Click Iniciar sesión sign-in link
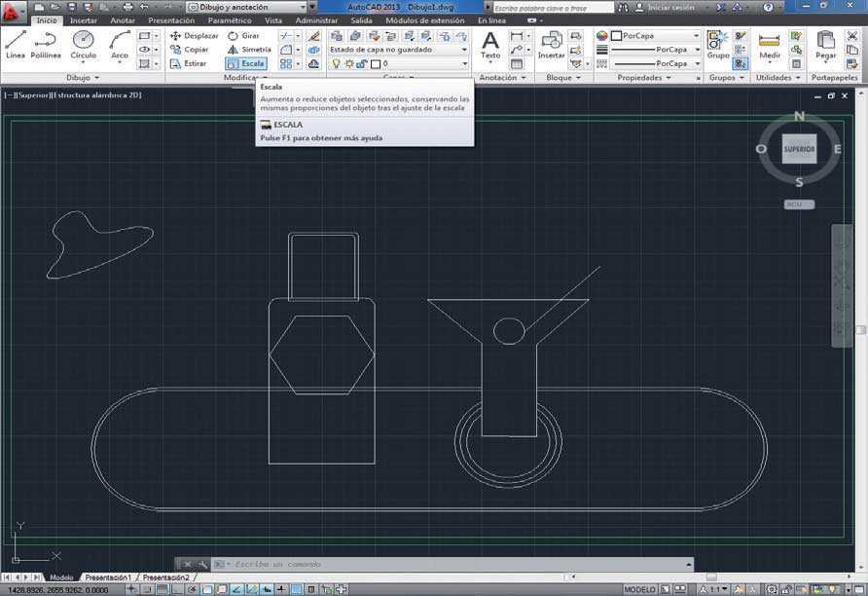Viewport: 868px width, 596px height. (670, 7)
